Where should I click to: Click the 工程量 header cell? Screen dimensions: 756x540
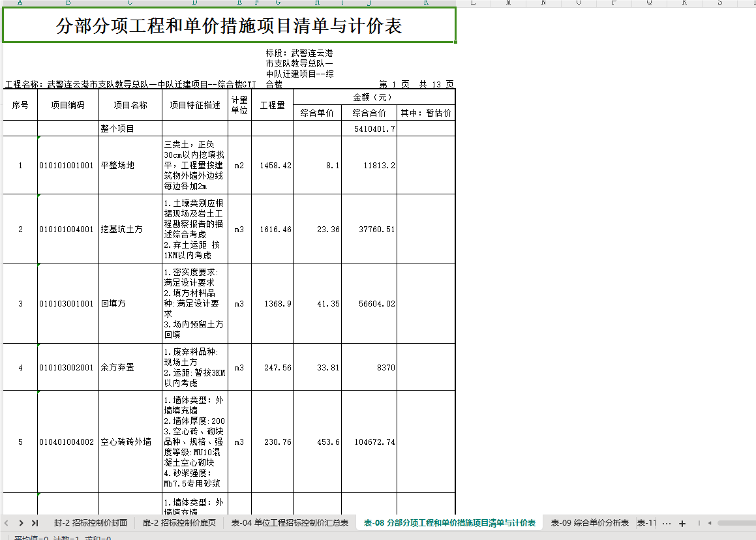tap(273, 105)
